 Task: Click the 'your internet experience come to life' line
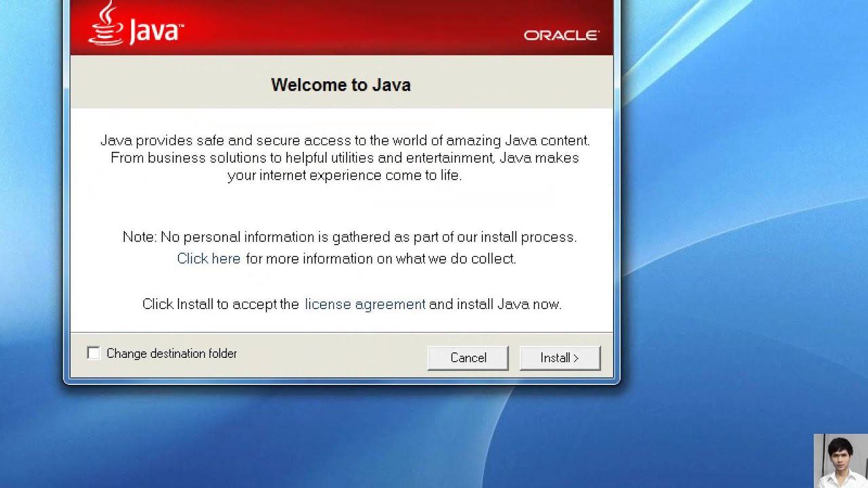pos(344,176)
